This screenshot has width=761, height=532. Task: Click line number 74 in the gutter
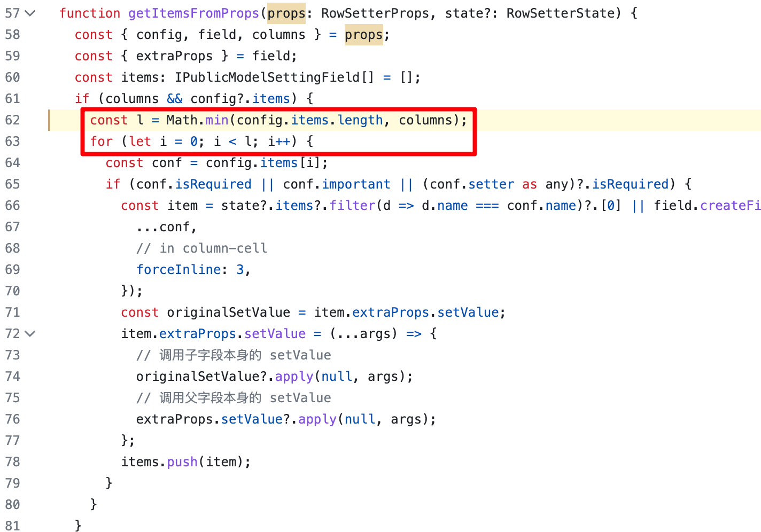click(x=13, y=376)
